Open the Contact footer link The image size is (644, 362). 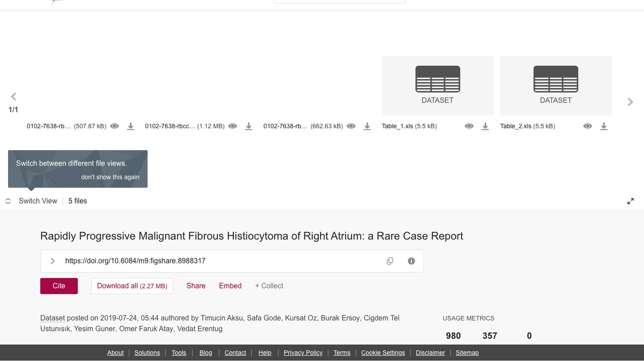point(235,353)
